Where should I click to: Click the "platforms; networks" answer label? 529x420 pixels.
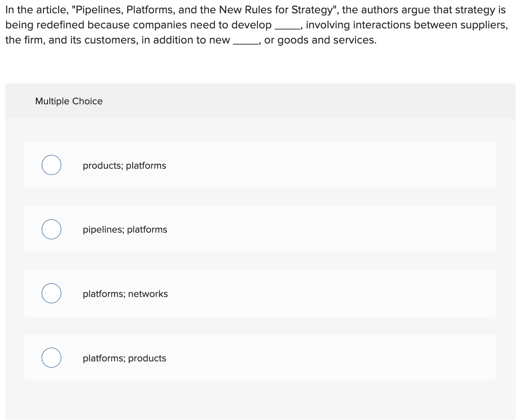click(x=125, y=294)
